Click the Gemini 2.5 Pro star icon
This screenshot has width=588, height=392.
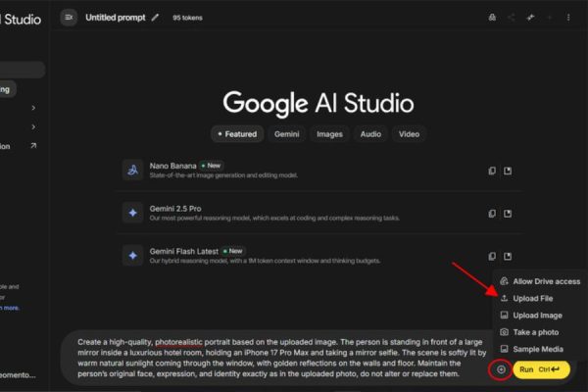(132, 213)
